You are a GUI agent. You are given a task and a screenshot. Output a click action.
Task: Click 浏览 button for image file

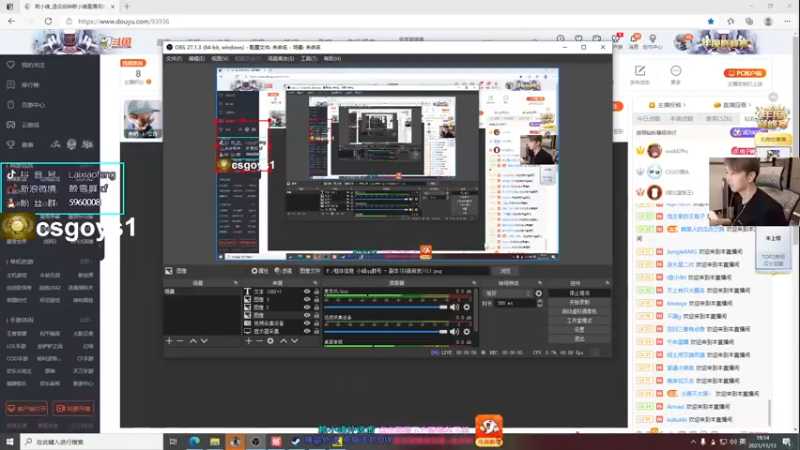[x=505, y=271]
